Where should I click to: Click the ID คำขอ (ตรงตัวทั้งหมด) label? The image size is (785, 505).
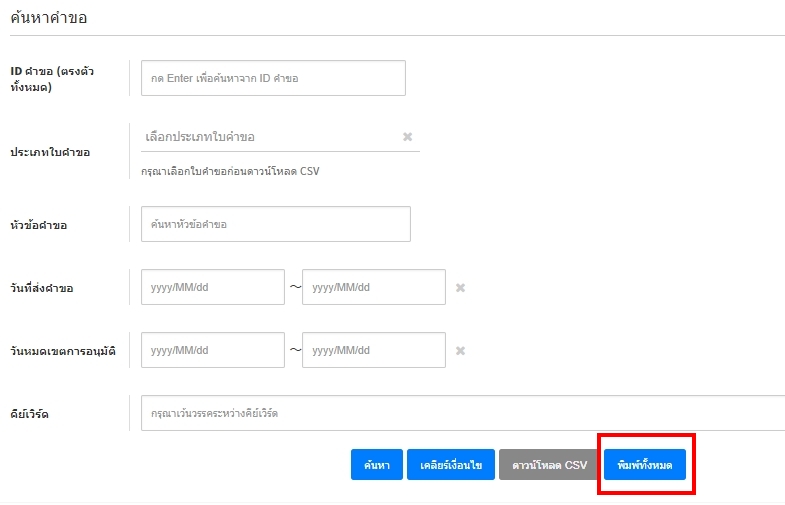coord(52,79)
